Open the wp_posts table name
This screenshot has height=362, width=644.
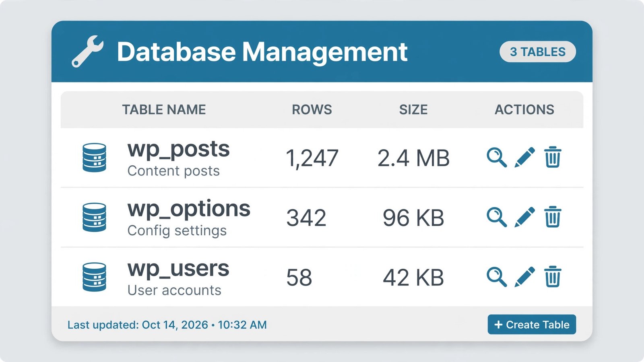click(x=178, y=150)
